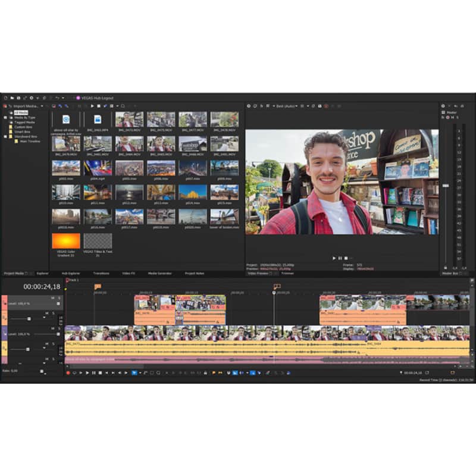Select the Tagged Media tree item
Viewport: 476px width, 476px height.
[24, 123]
